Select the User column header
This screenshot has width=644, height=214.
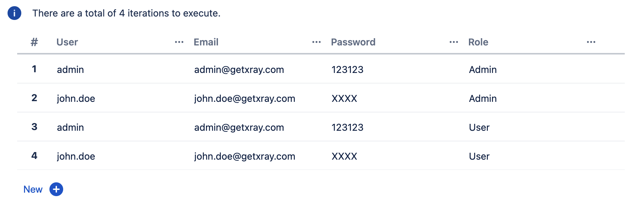point(67,42)
